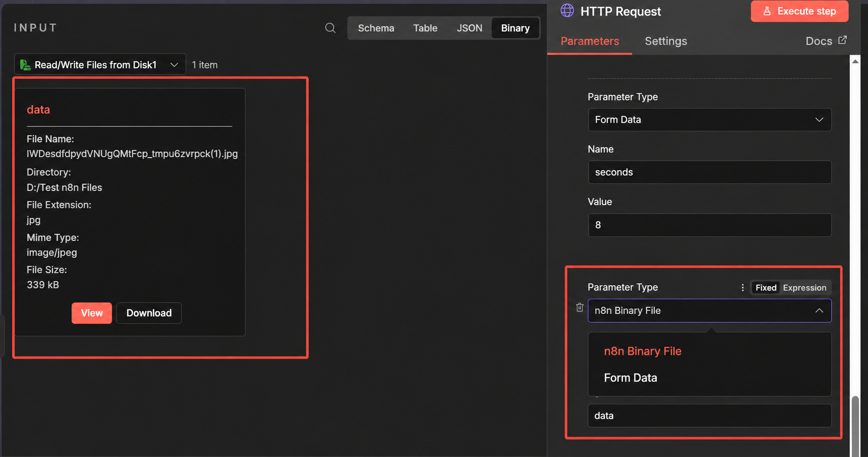Delete the n8n Binary File parameter via trash icon
Screen dimensions: 868x457
tap(580, 307)
